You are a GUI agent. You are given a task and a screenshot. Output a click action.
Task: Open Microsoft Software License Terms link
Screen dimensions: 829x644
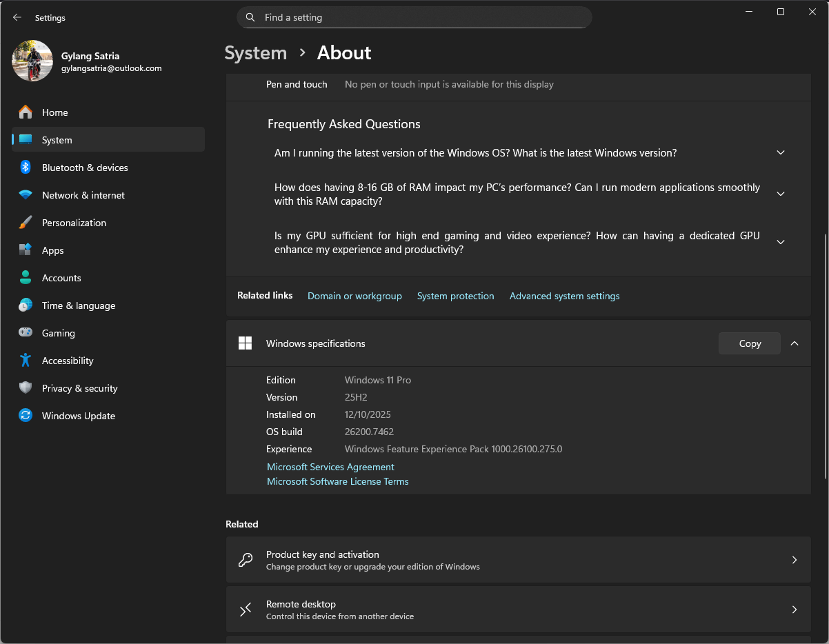pos(337,481)
